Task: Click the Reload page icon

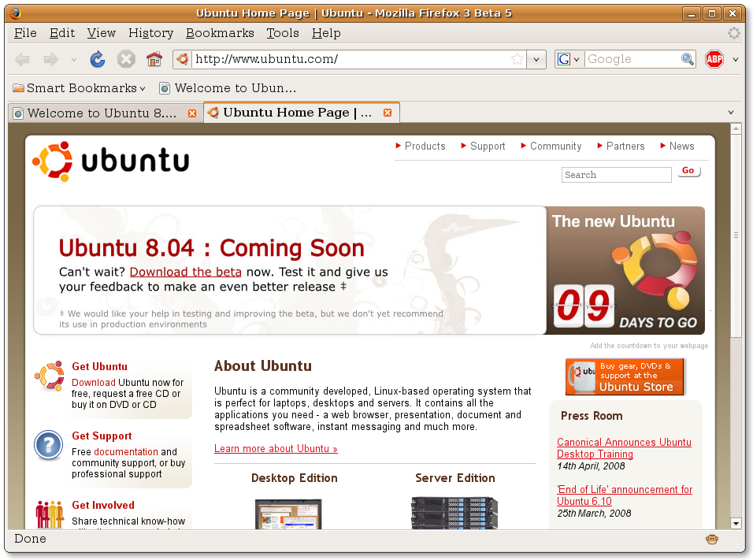Action: tap(98, 59)
